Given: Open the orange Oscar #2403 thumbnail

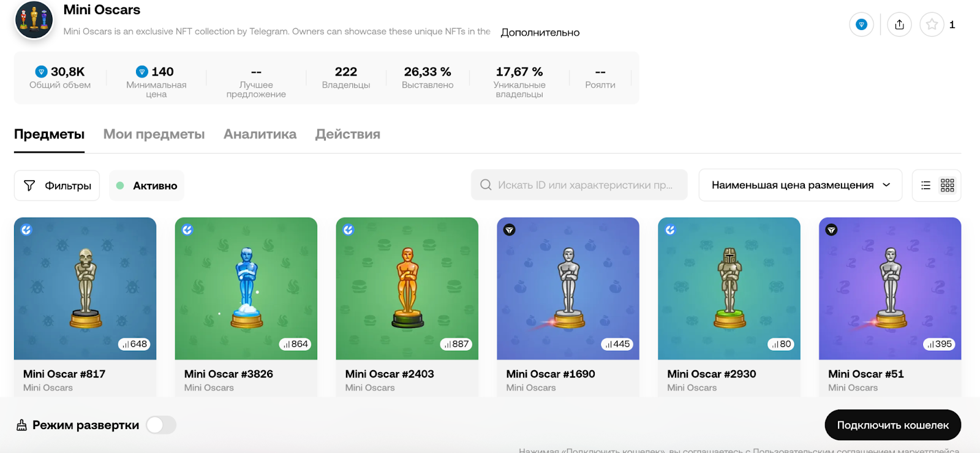Looking at the screenshot, I should [407, 289].
